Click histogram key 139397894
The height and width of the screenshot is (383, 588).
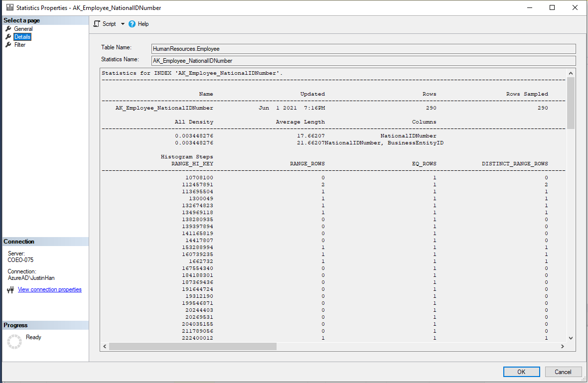click(197, 226)
